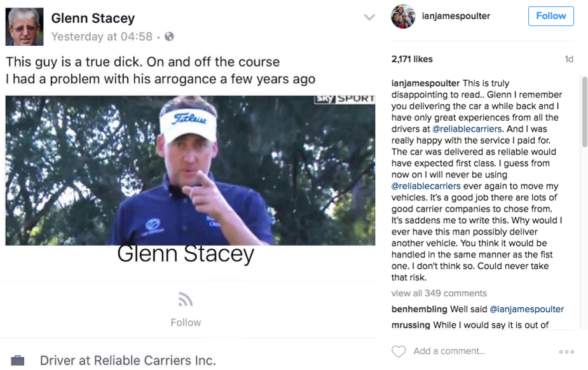Click the heart icon to like the post
Viewport: 588px width, 370px height.
[x=399, y=352]
